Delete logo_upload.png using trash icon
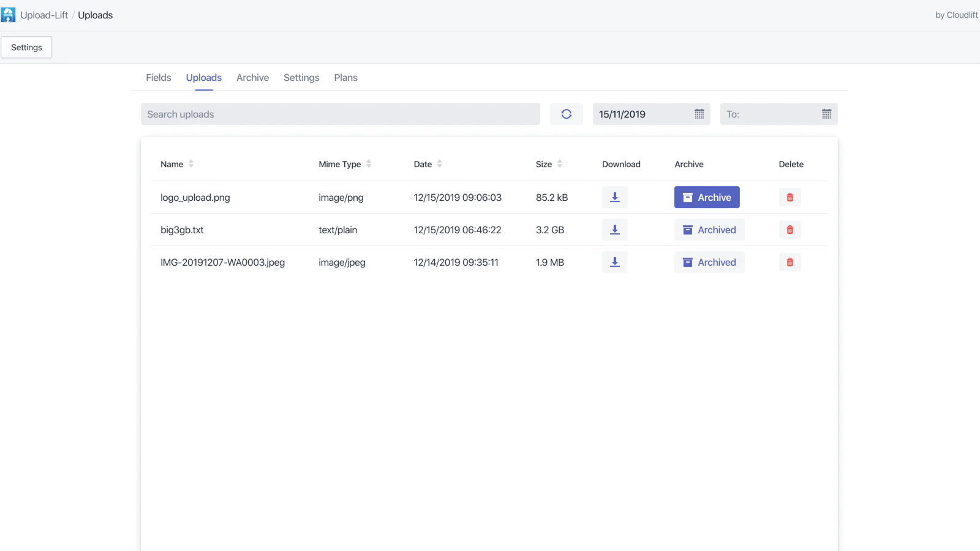The height and width of the screenshot is (551, 980). point(790,197)
